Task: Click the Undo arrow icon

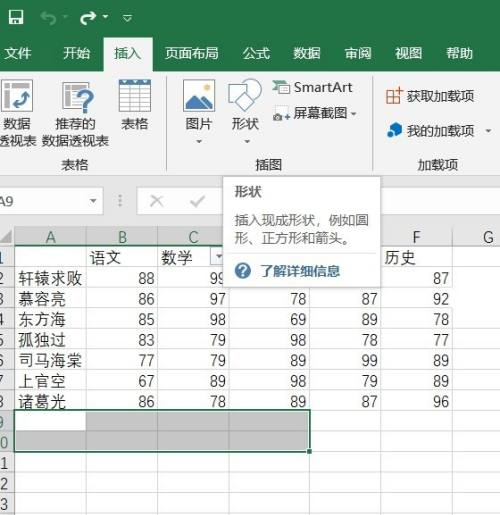Action: coord(49,18)
